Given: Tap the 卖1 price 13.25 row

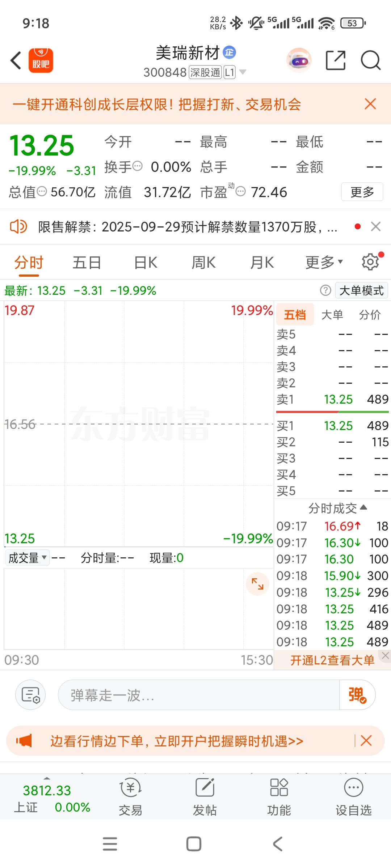Looking at the screenshot, I should pos(332,399).
